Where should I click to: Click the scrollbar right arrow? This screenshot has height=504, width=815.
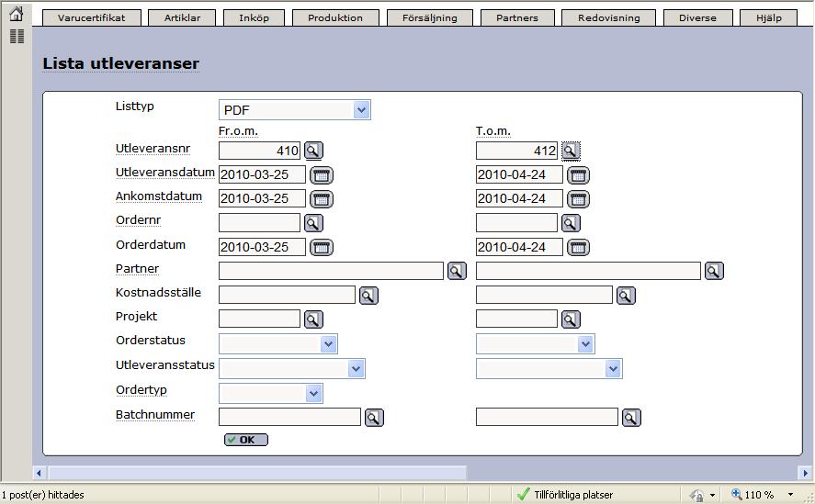coord(805,473)
